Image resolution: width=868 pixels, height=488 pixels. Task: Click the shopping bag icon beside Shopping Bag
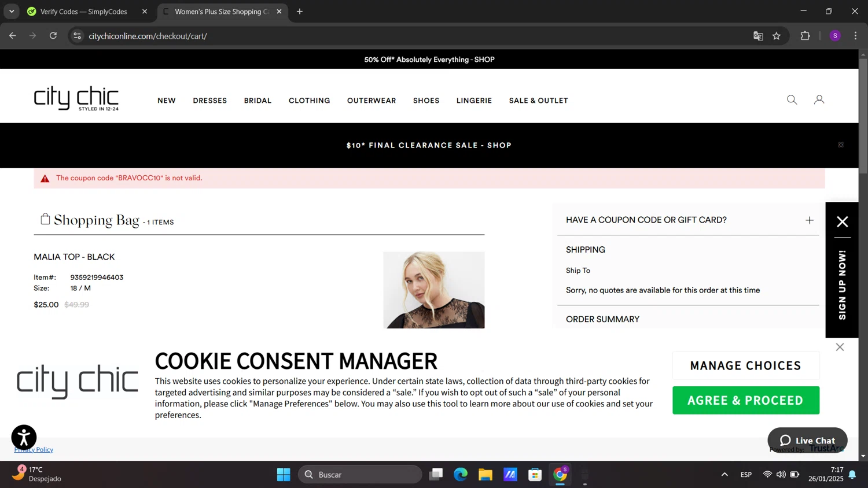45,219
